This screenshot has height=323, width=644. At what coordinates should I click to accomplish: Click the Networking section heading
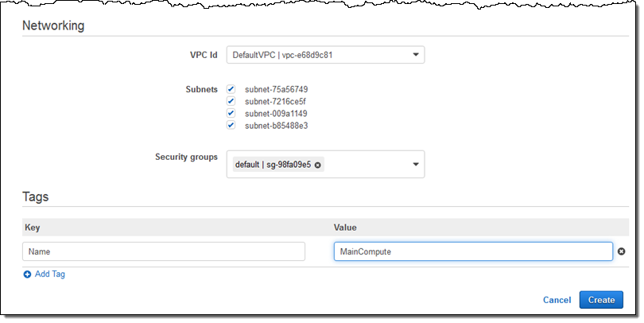pos(53,25)
